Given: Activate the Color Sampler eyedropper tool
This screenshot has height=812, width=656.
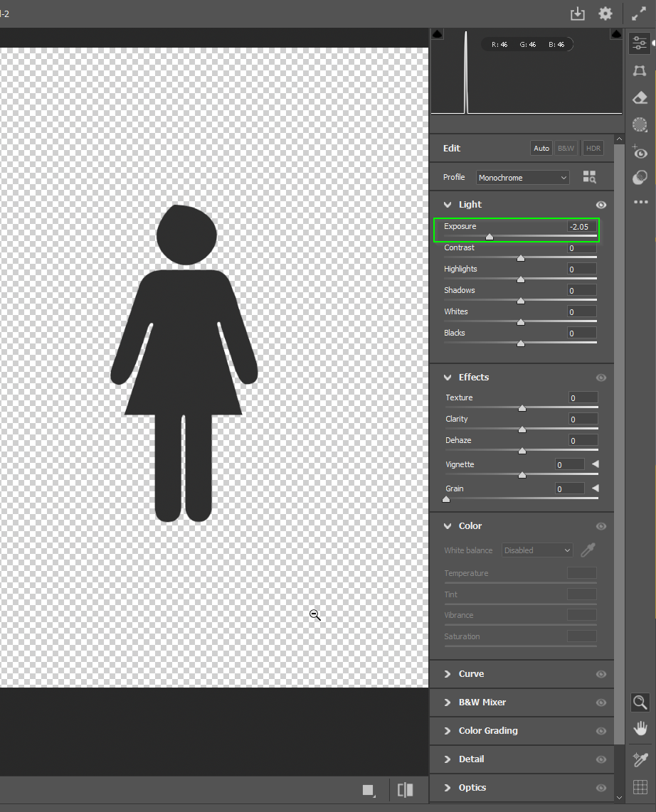Looking at the screenshot, I should (x=639, y=759).
